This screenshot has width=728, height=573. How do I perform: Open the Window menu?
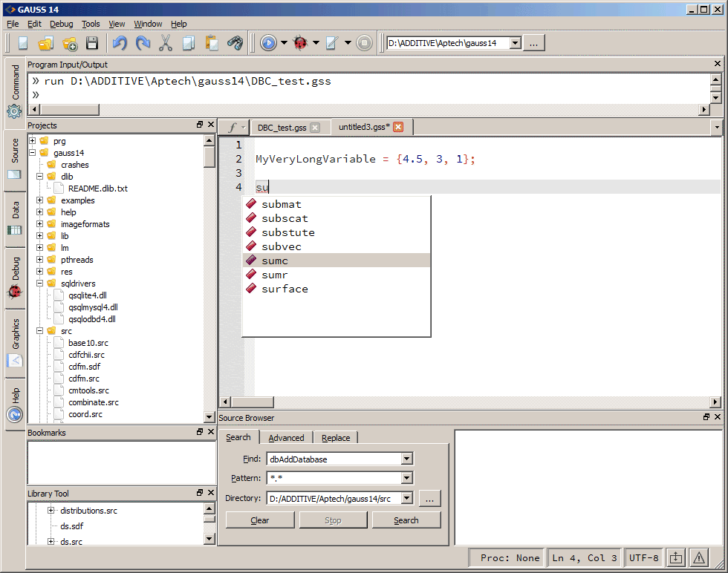tap(148, 24)
